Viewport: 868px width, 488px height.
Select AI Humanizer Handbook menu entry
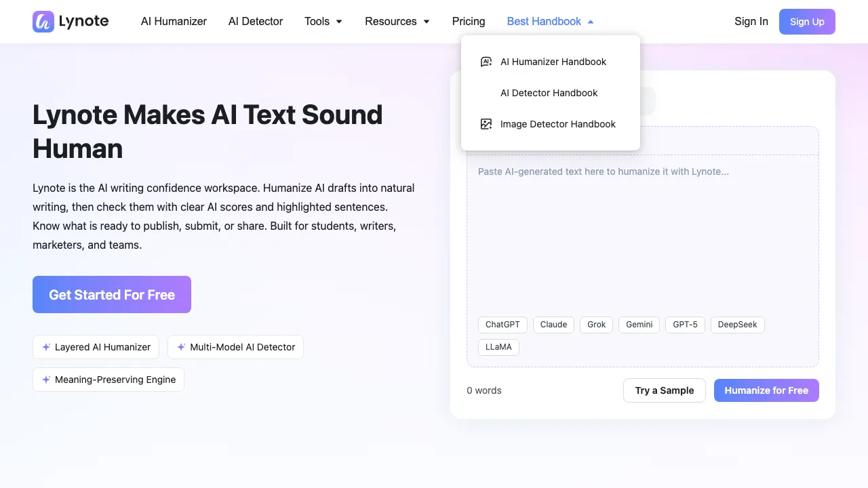[x=551, y=62]
